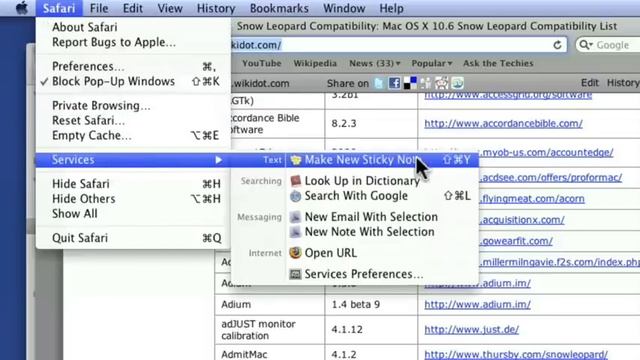
Task: Select Make New Sticky Note service
Action: tap(382, 160)
